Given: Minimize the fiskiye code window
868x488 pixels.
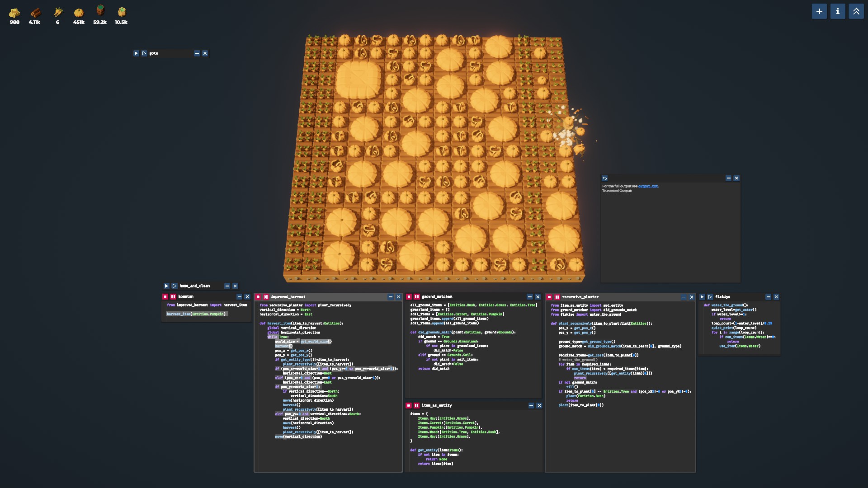Looking at the screenshot, I should point(768,297).
